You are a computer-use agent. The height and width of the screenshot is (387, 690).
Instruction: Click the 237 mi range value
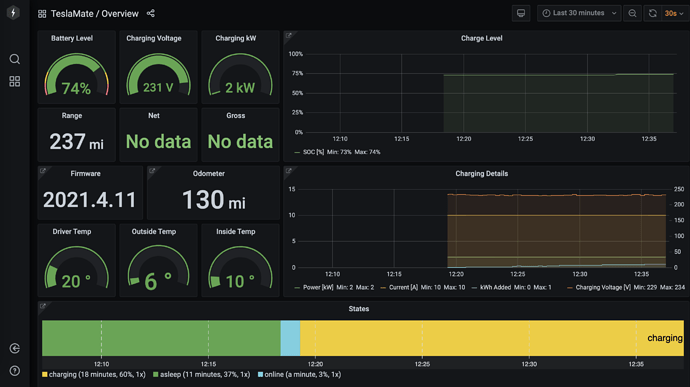pyautogui.click(x=77, y=142)
